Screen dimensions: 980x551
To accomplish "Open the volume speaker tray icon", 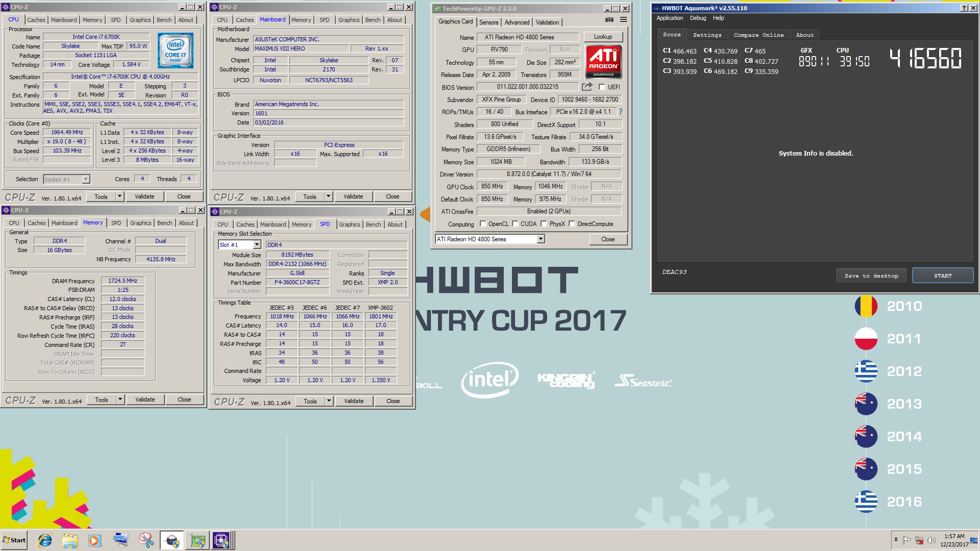I will (x=932, y=540).
